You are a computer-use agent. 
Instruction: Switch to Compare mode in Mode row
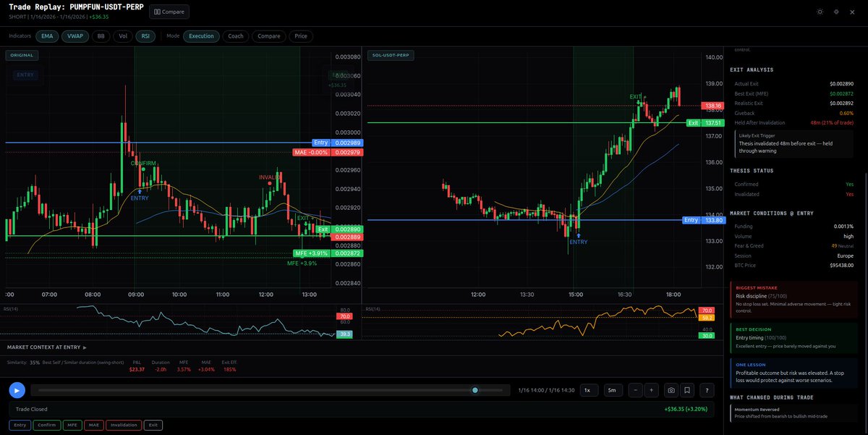(268, 36)
